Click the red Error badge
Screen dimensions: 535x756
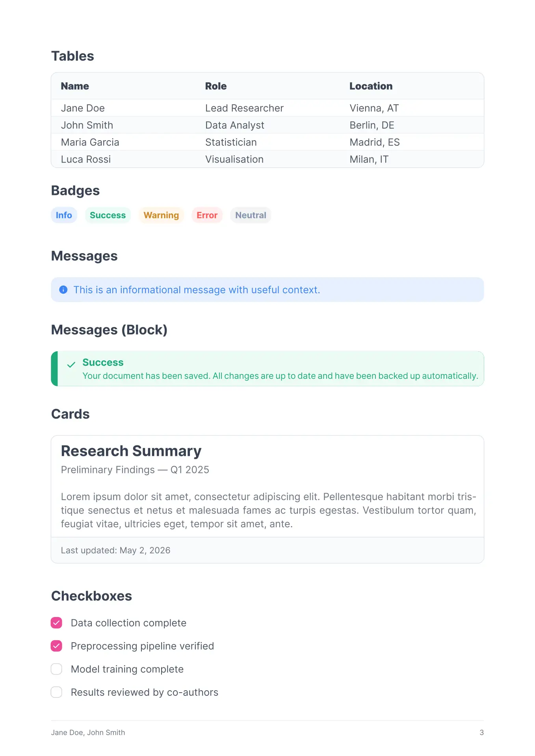pos(207,215)
